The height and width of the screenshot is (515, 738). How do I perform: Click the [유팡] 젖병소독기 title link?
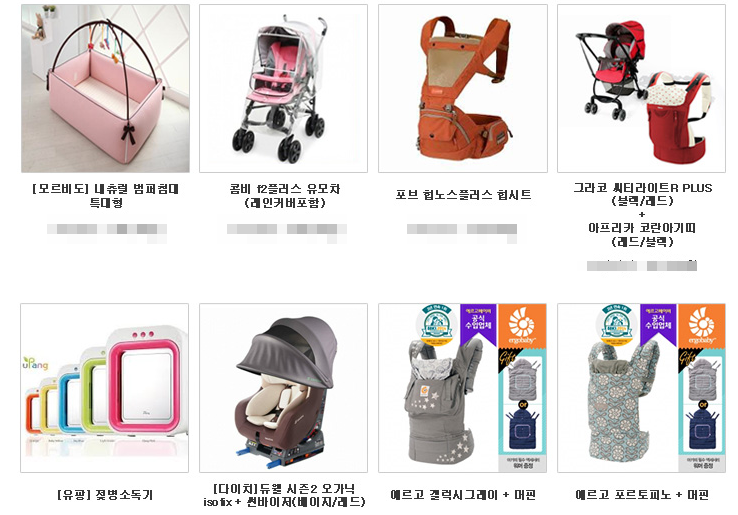(x=105, y=495)
